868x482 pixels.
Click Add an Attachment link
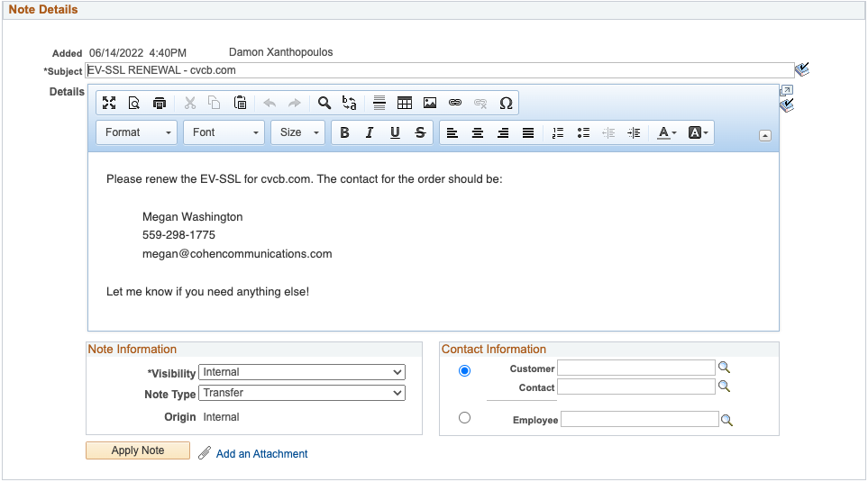pos(261,454)
